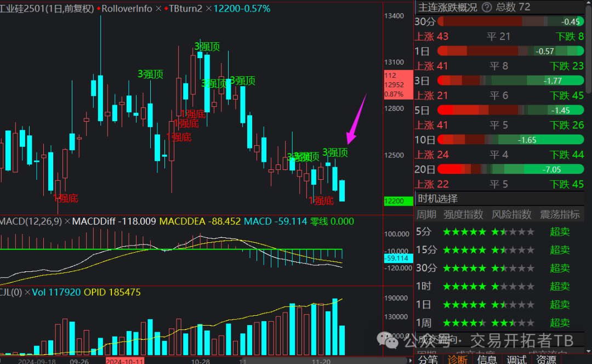The height and width of the screenshot is (364, 592).
Task: Click the highlighted 2024-10-11 date marker
Action: click(124, 361)
